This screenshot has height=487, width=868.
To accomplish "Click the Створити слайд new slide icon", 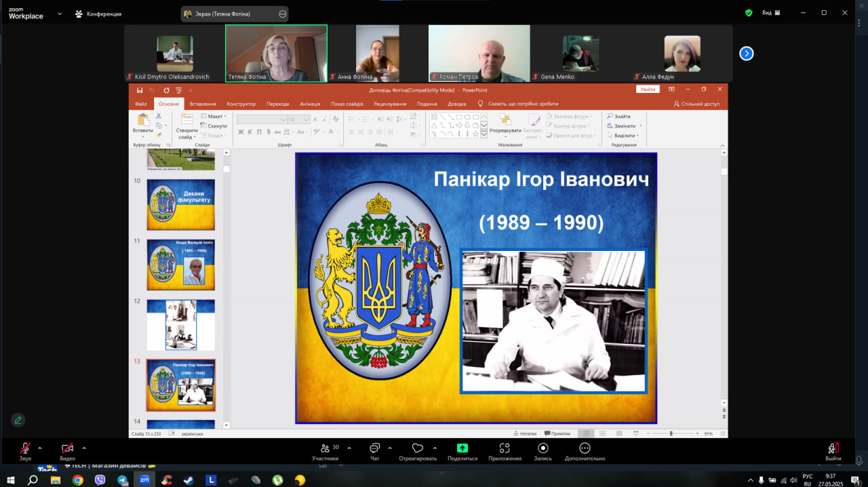I will pyautogui.click(x=186, y=120).
